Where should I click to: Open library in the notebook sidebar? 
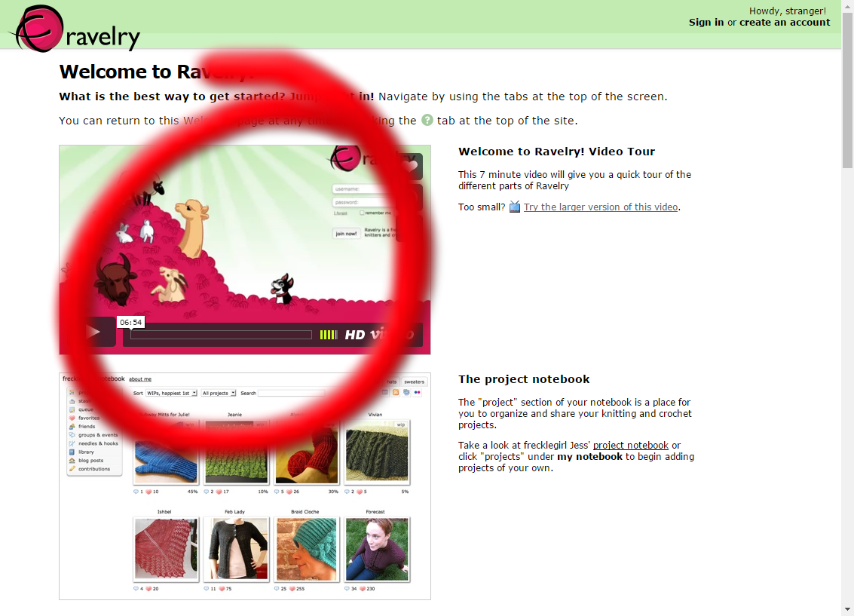(x=86, y=452)
